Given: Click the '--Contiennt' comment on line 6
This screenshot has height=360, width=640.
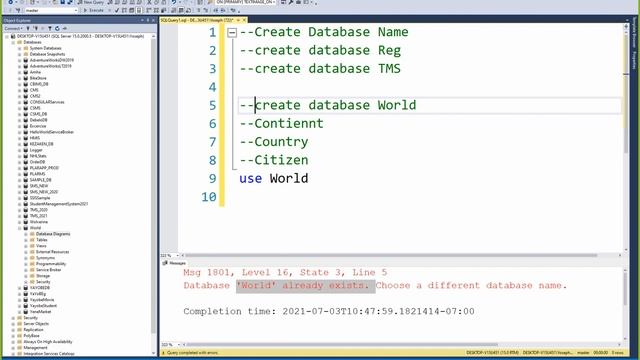Looking at the screenshot, I should (x=281, y=123).
